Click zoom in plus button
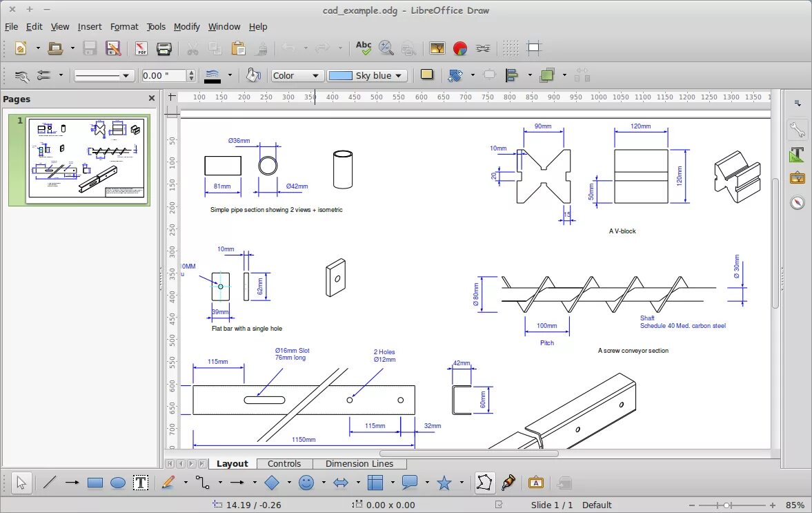812x513 pixels. point(773,505)
